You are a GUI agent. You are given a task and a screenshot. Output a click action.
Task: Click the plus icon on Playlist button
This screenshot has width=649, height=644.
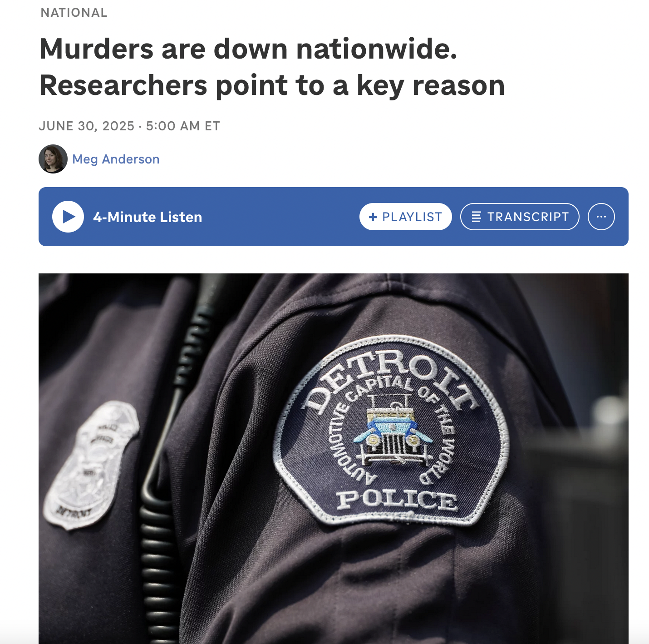tap(373, 217)
